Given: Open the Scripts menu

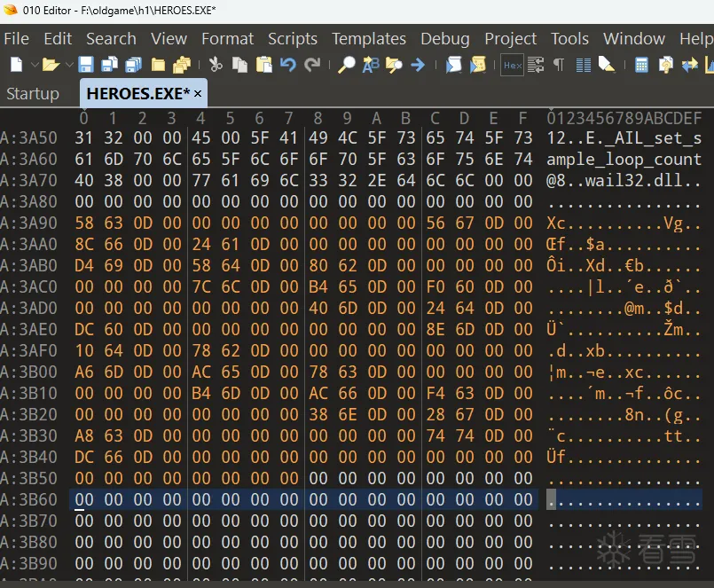Looking at the screenshot, I should pyautogui.click(x=292, y=38).
